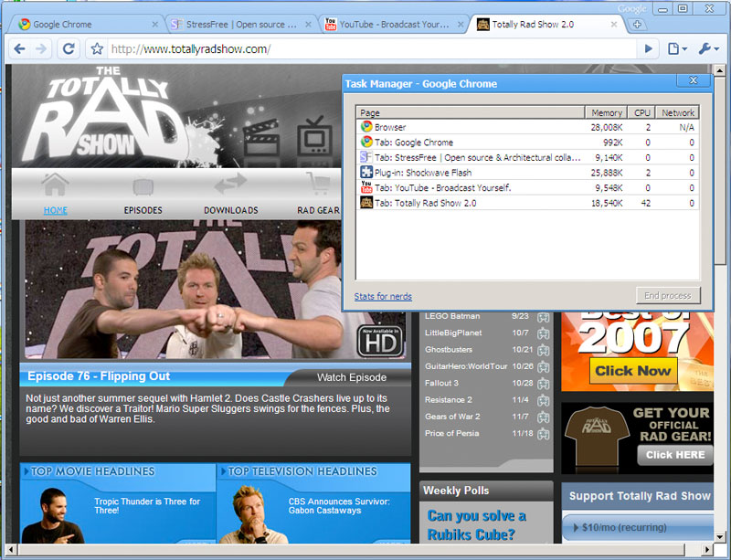Viewport: 731px width, 560px height.
Task: Open the RAD GEAR store link
Action: click(x=319, y=210)
